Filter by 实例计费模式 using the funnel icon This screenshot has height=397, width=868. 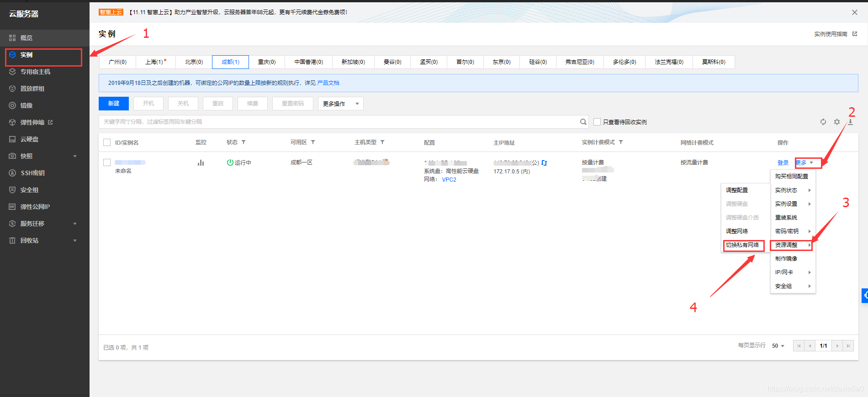[621, 142]
